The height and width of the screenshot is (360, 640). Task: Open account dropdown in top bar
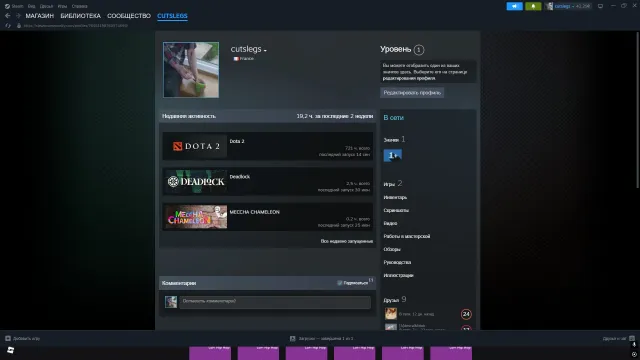[572, 6]
